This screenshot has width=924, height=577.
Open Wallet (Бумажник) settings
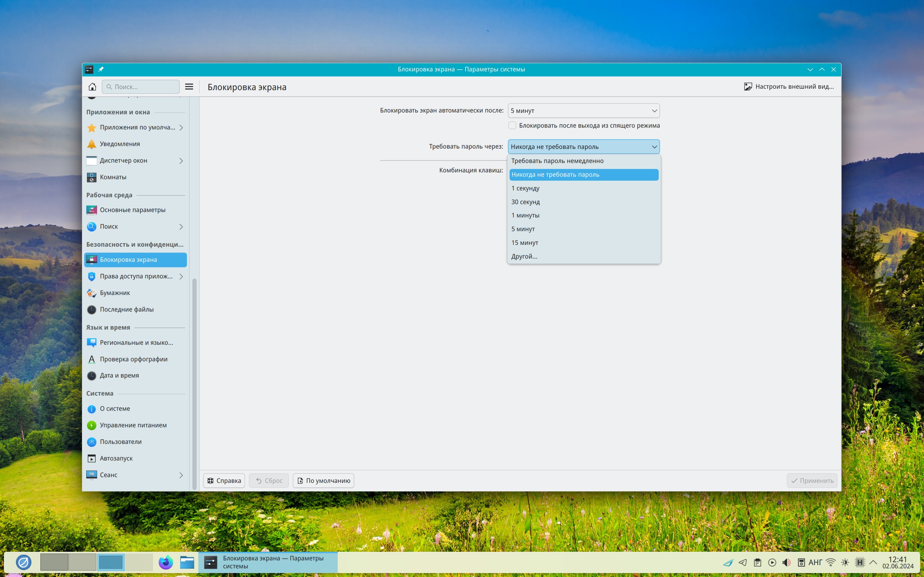(x=114, y=293)
